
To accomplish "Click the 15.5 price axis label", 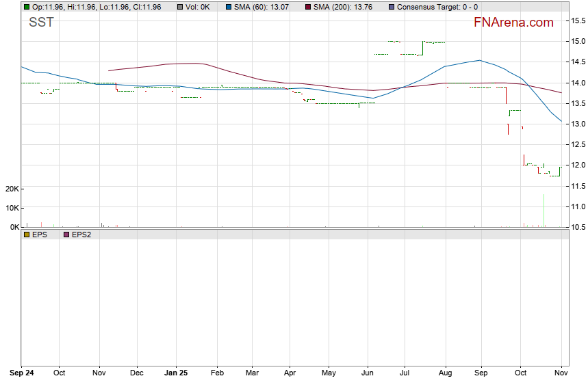I will tap(578, 21).
